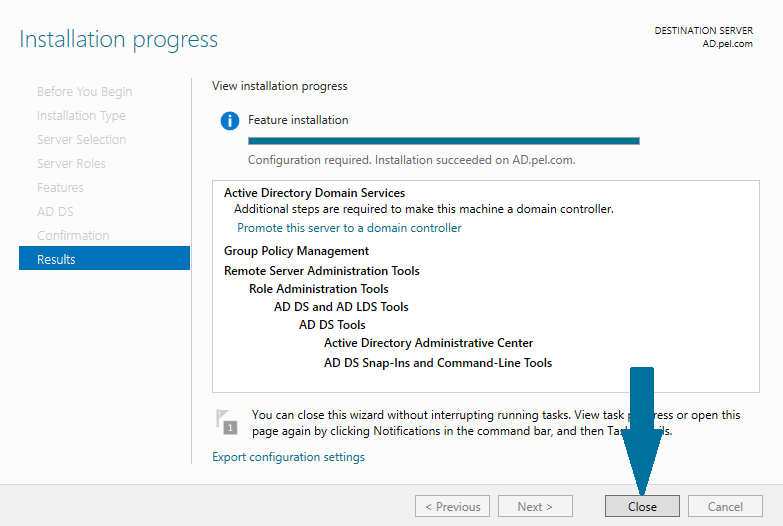The image size is (783, 526).
Task: Select the Installation Type step
Action: pyautogui.click(x=81, y=115)
